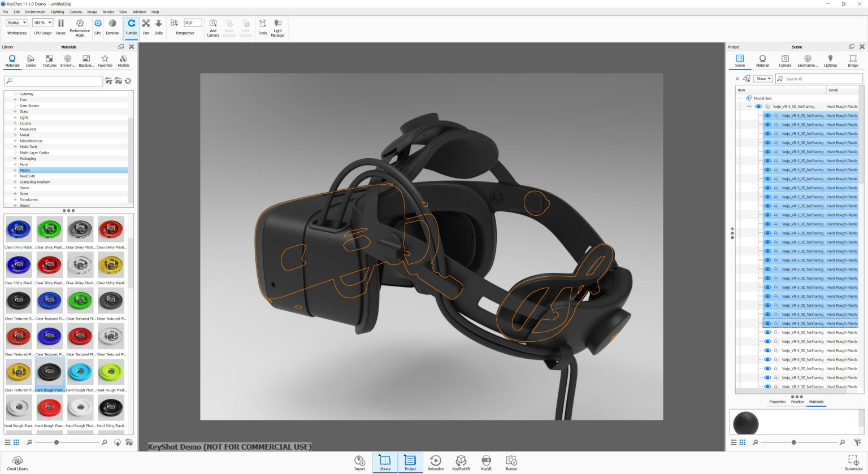The width and height of the screenshot is (868, 474).
Task: Select a Hard Rough Plastic material thumbnail
Action: pyautogui.click(x=49, y=373)
